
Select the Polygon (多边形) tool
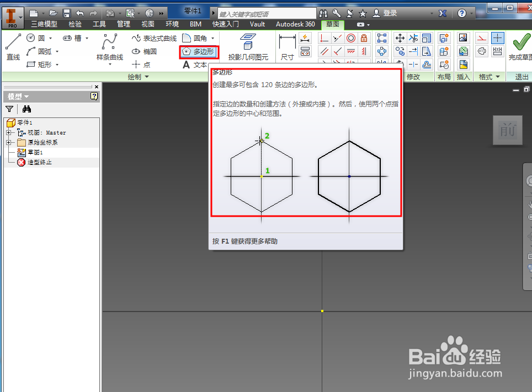(199, 51)
